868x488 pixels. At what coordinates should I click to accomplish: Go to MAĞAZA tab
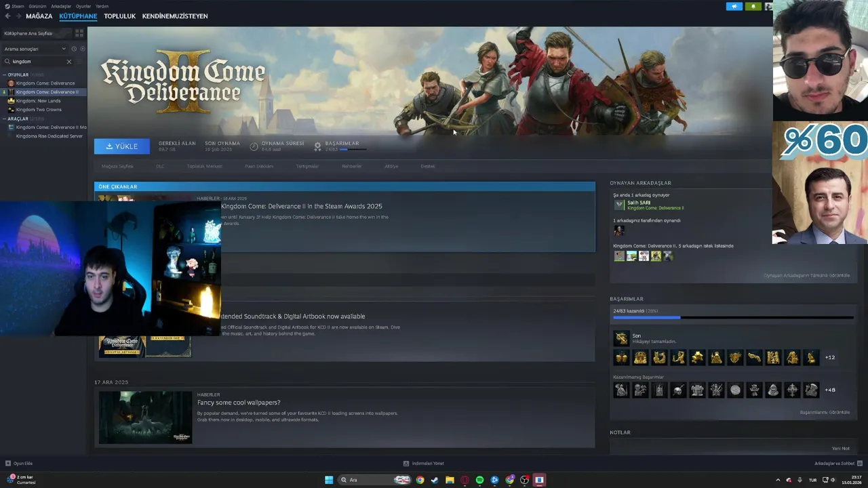[39, 16]
